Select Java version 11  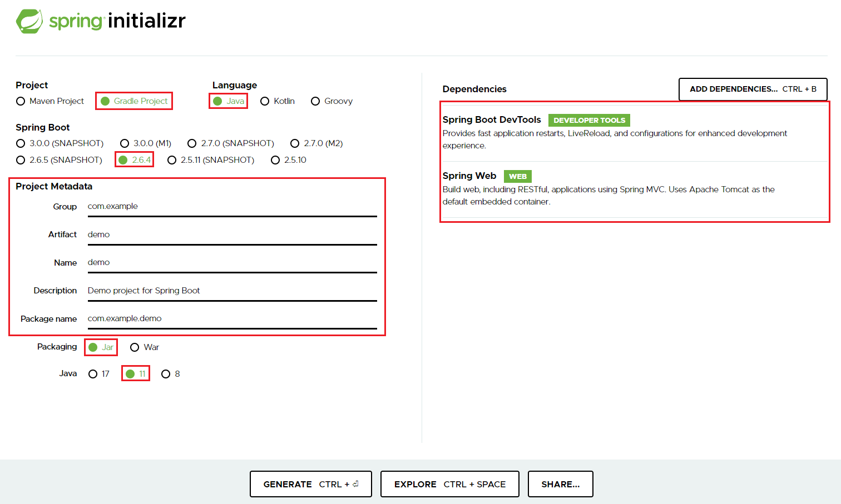tap(136, 374)
